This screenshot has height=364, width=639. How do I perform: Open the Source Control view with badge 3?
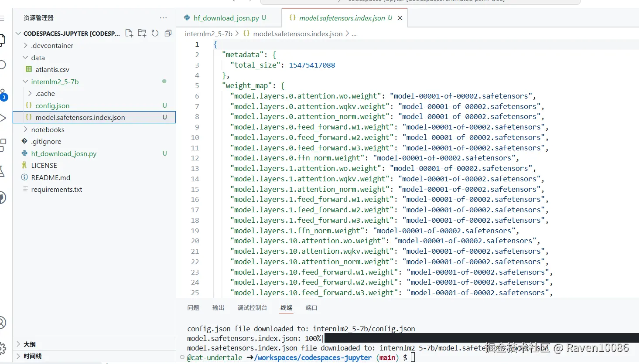click(x=3, y=95)
